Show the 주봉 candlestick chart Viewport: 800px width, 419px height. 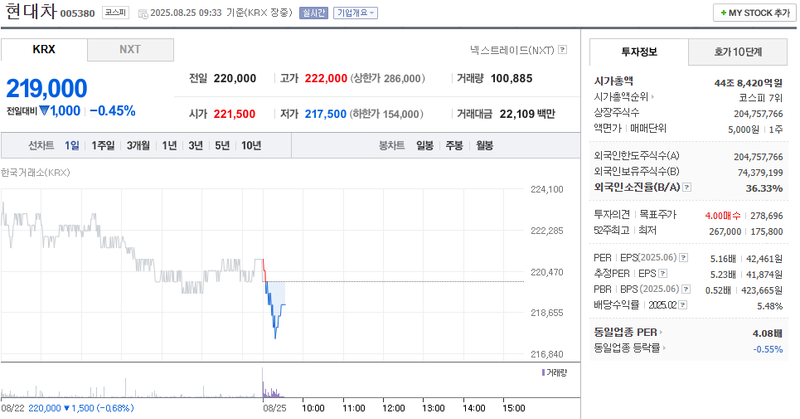point(454,145)
